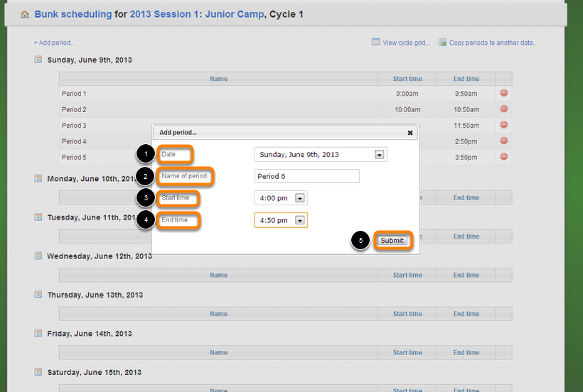Open the Bunk scheduling link
Screen dimensions: 583x392
coord(73,14)
